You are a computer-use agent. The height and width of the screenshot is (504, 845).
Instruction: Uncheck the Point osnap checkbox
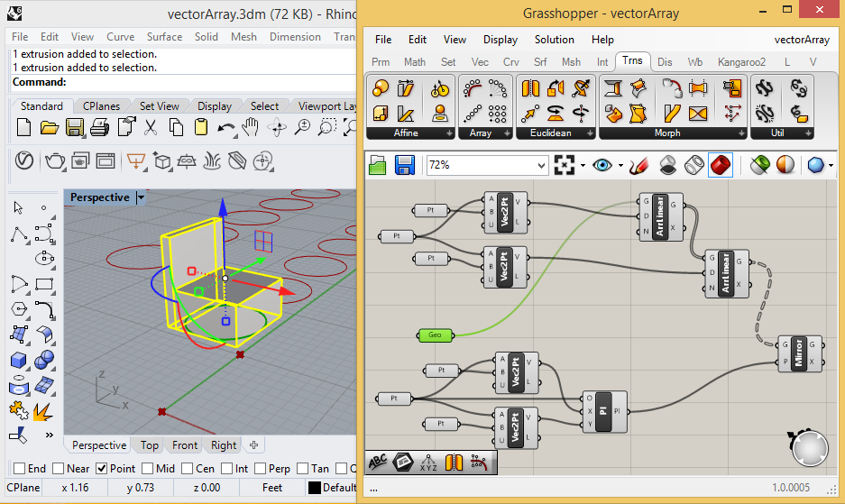point(101,469)
